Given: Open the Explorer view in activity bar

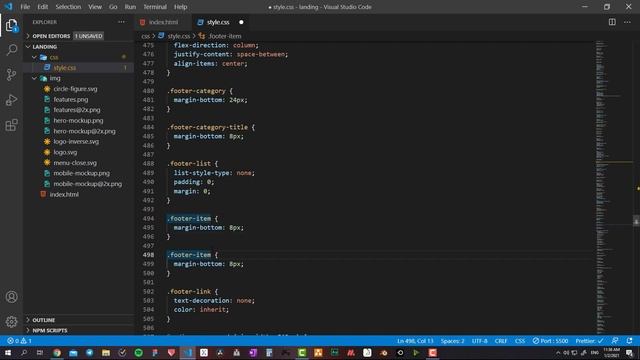Looking at the screenshot, I should point(11,25).
